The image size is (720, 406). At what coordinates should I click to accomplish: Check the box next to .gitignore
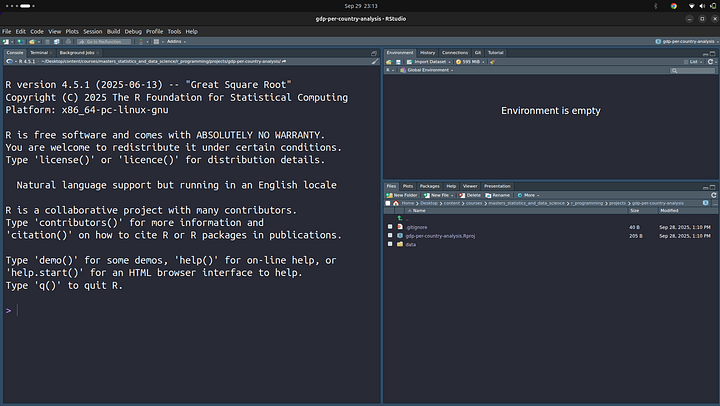pos(390,227)
